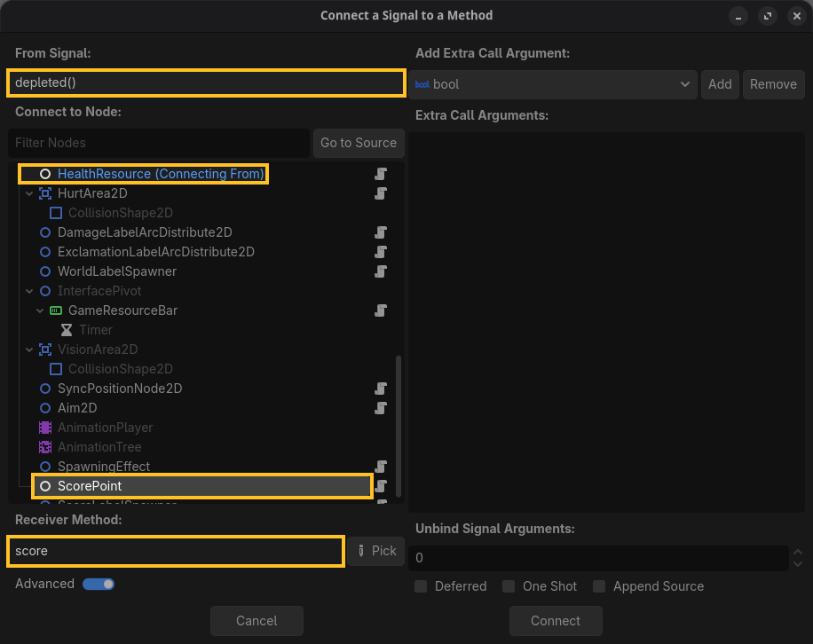Screen dimensions: 813x644
Task: Select the Timer hourglass node icon
Action: coord(67,330)
